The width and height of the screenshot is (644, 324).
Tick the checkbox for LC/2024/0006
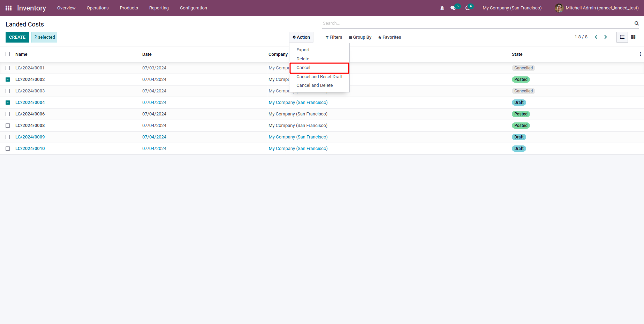click(x=8, y=114)
